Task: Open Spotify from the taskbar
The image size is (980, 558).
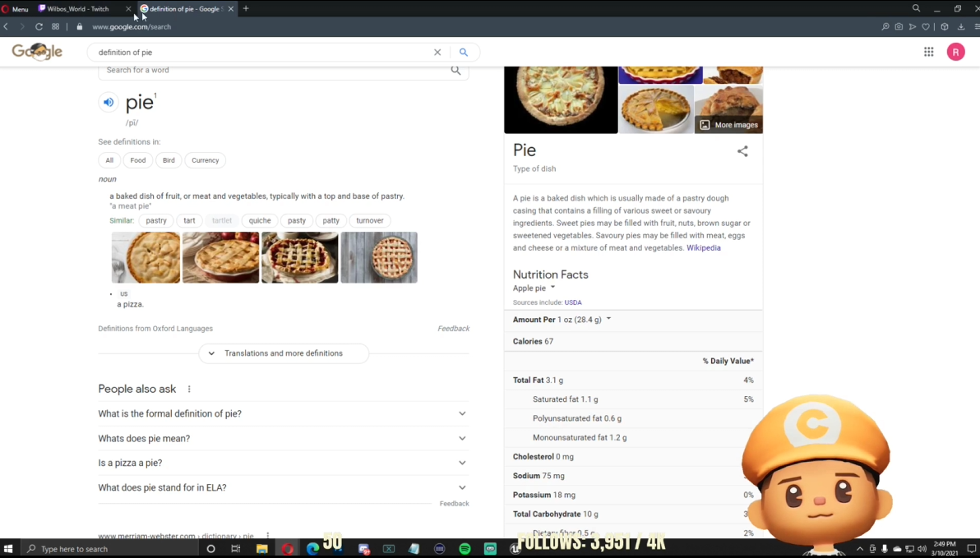Action: [465, 548]
